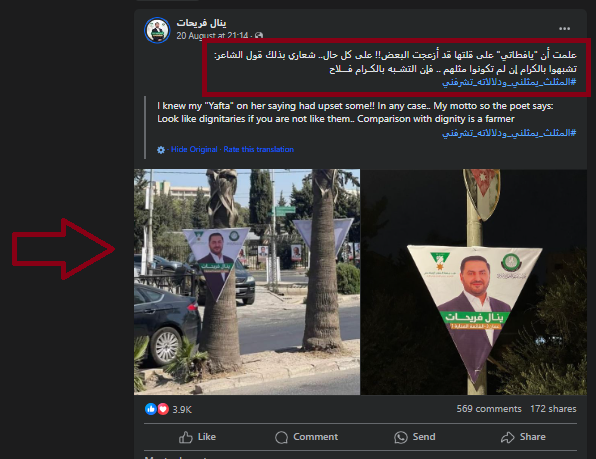The height and width of the screenshot is (459, 596).
Task: Click the red heart reaction icon
Action: coord(163,409)
